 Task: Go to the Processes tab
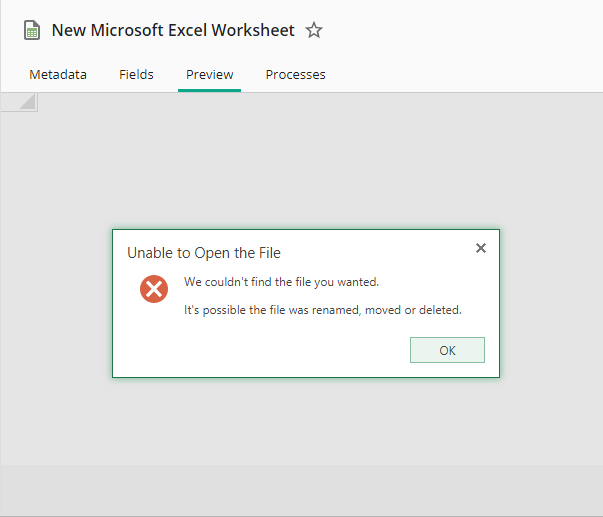coord(295,75)
